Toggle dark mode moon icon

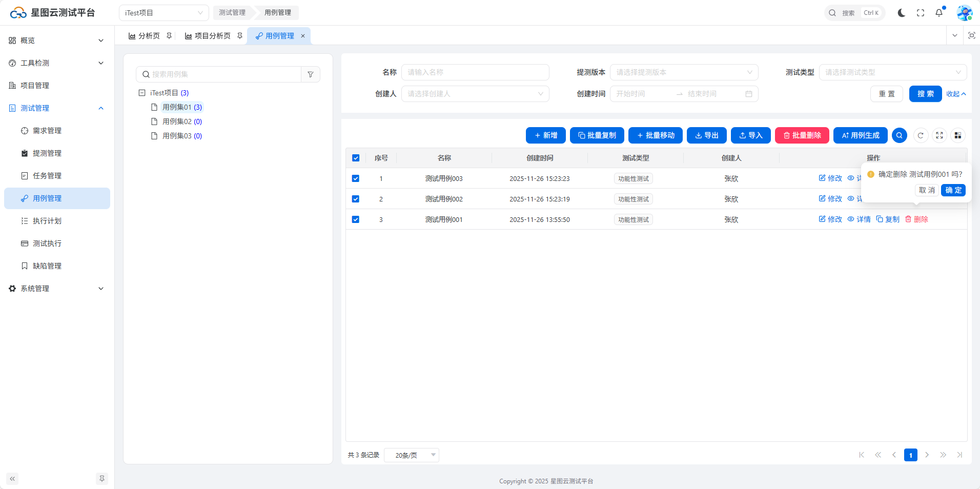[x=901, y=13]
